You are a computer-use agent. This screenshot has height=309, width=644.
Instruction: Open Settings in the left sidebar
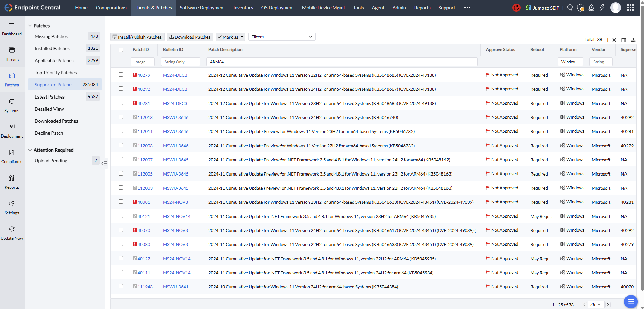click(12, 208)
